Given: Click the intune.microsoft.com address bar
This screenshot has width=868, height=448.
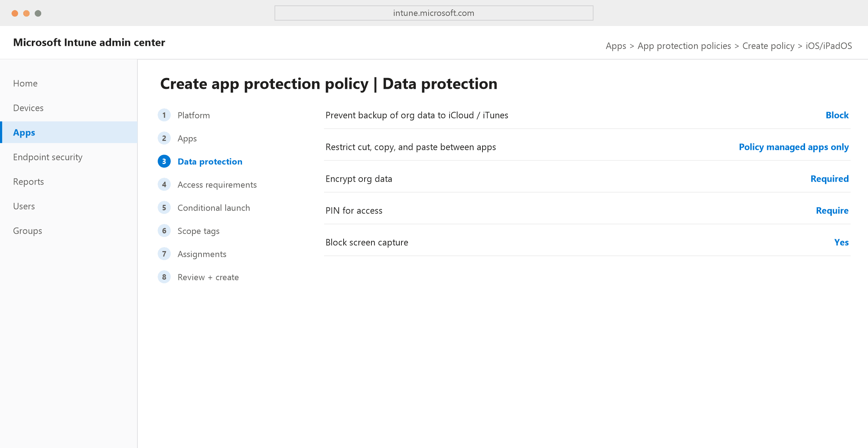Looking at the screenshot, I should [434, 13].
